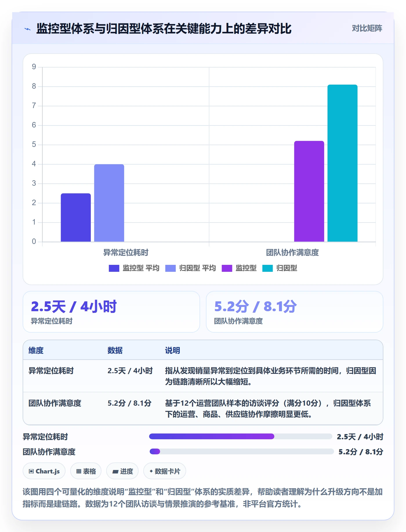Screen dimensions: 406x532
Task: Click the chart title heading text
Action: (x=164, y=29)
